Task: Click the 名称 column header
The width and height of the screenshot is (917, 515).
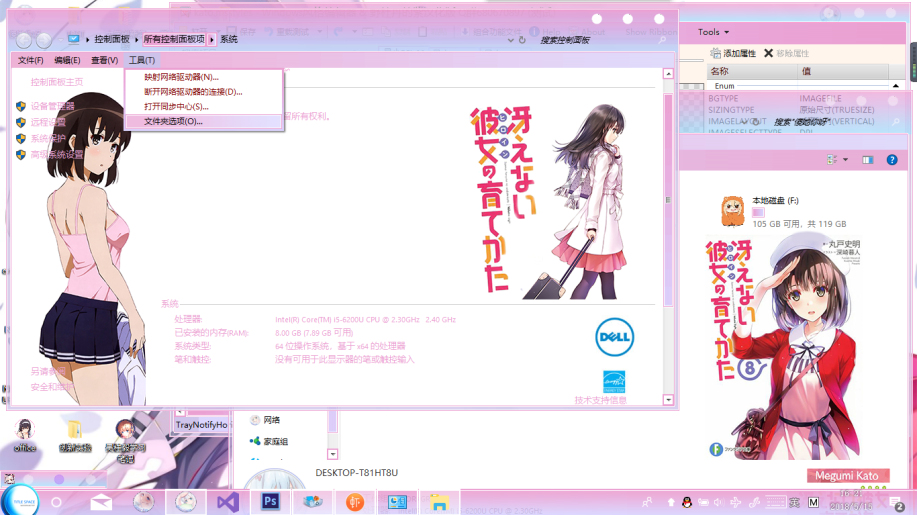Action: click(x=751, y=71)
